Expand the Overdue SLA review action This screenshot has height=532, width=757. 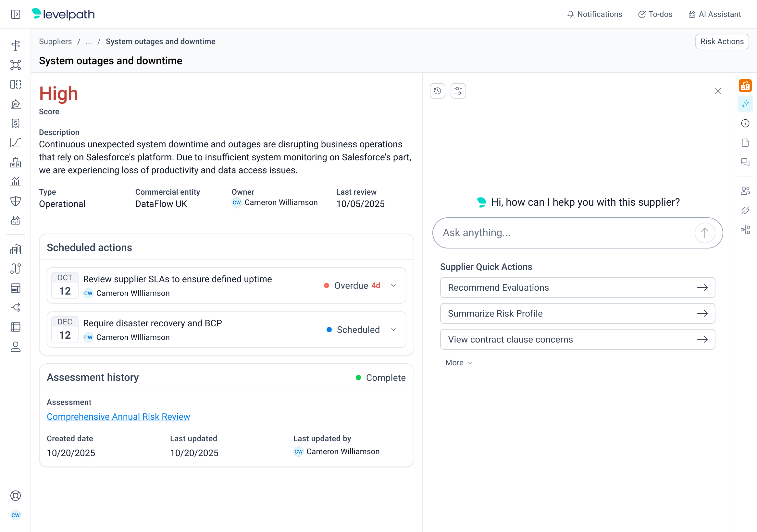393,285
